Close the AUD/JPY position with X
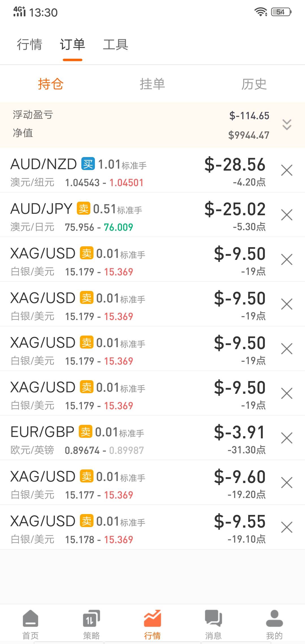The image size is (305, 644). 287,215
